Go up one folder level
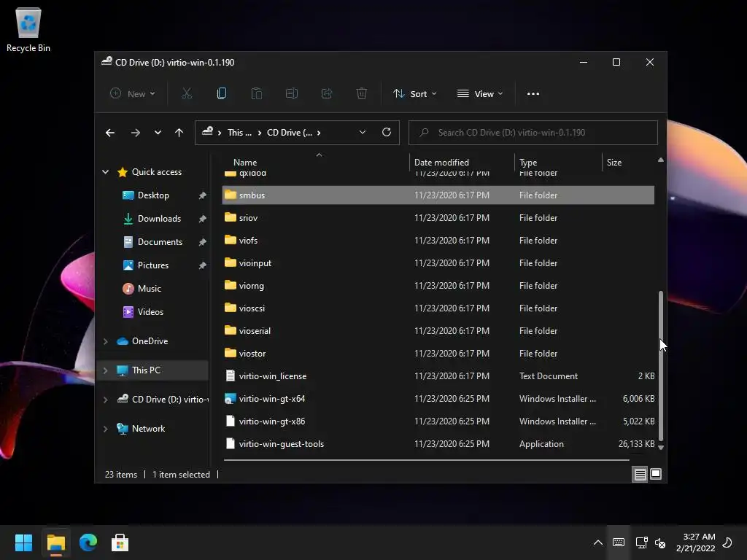 (179, 133)
